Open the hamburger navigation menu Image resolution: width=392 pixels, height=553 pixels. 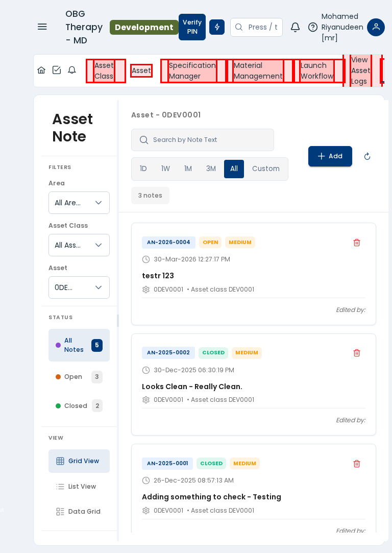point(42,27)
